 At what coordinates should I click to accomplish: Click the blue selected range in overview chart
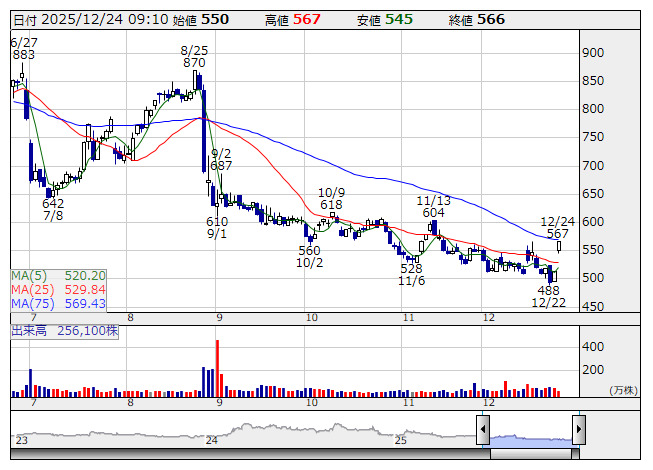[530, 438]
